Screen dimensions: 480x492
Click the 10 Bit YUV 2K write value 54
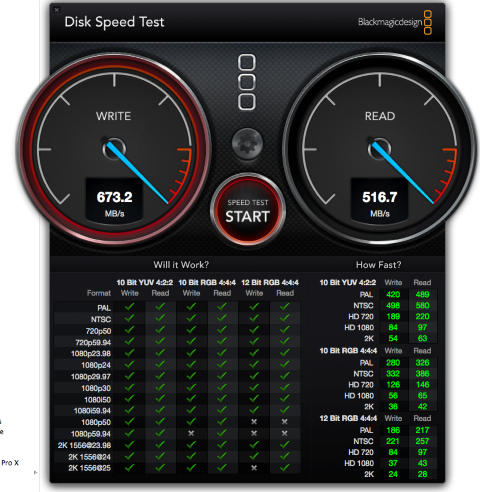point(393,338)
